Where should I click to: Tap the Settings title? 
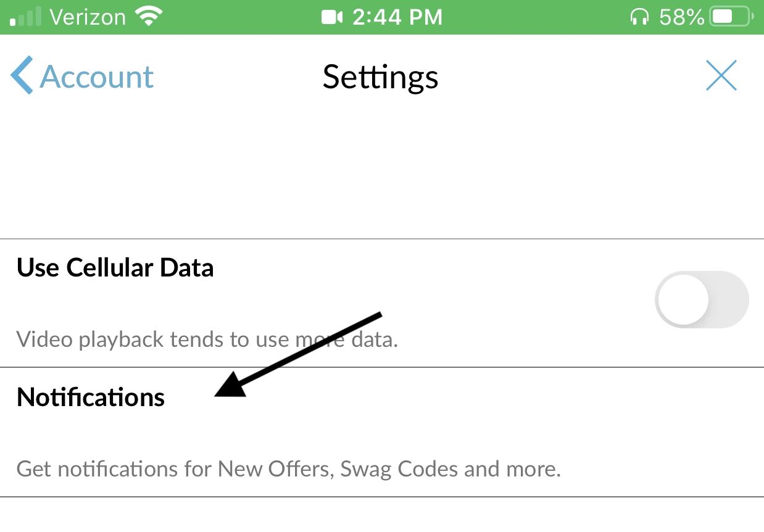pos(381,77)
